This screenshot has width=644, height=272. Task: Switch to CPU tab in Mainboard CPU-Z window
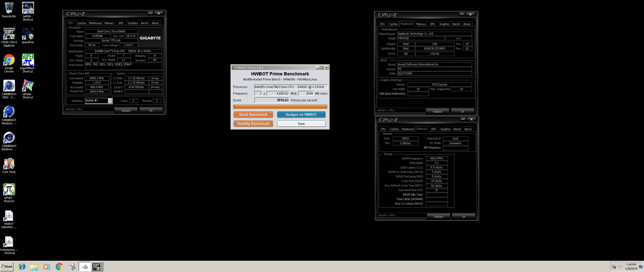[x=382, y=24]
